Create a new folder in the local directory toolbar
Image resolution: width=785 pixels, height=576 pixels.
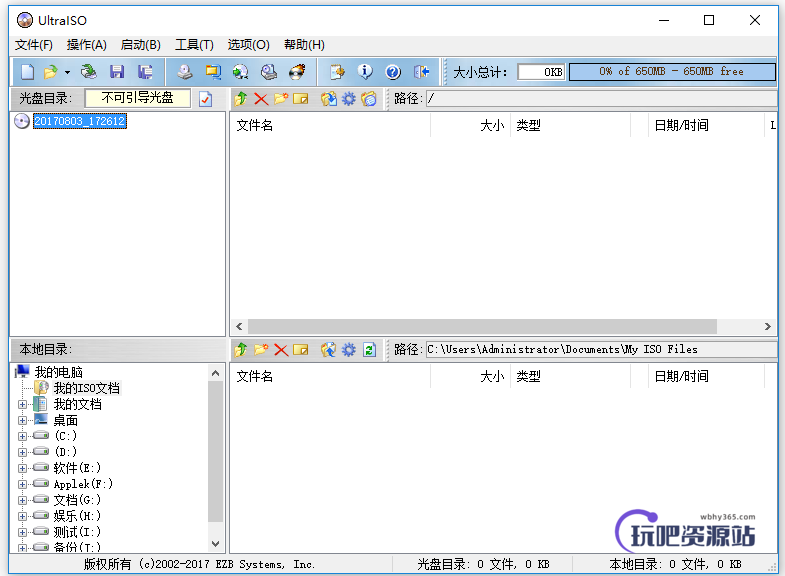tap(261, 349)
